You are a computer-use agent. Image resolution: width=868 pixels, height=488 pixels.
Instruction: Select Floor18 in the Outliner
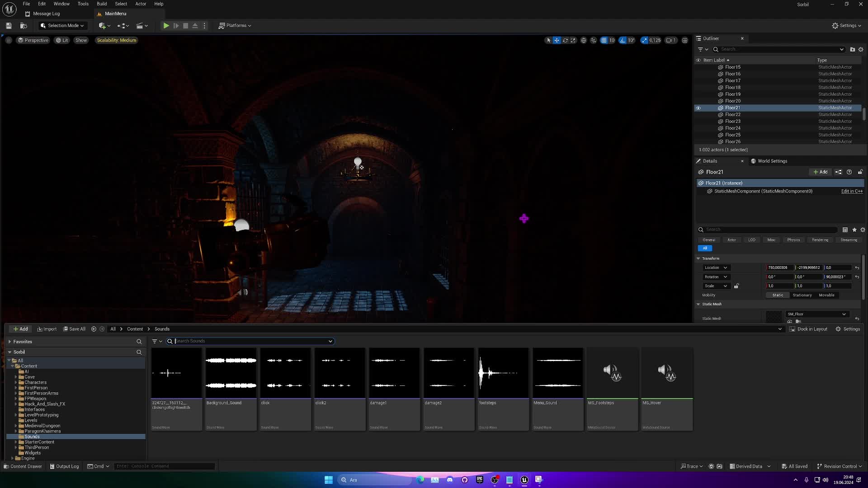(x=732, y=88)
